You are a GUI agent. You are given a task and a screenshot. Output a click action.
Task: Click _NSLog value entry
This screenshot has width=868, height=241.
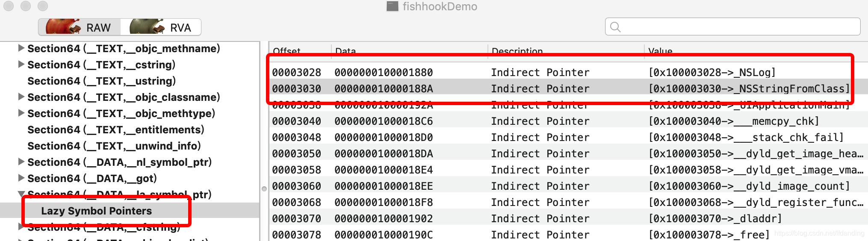[712, 72]
